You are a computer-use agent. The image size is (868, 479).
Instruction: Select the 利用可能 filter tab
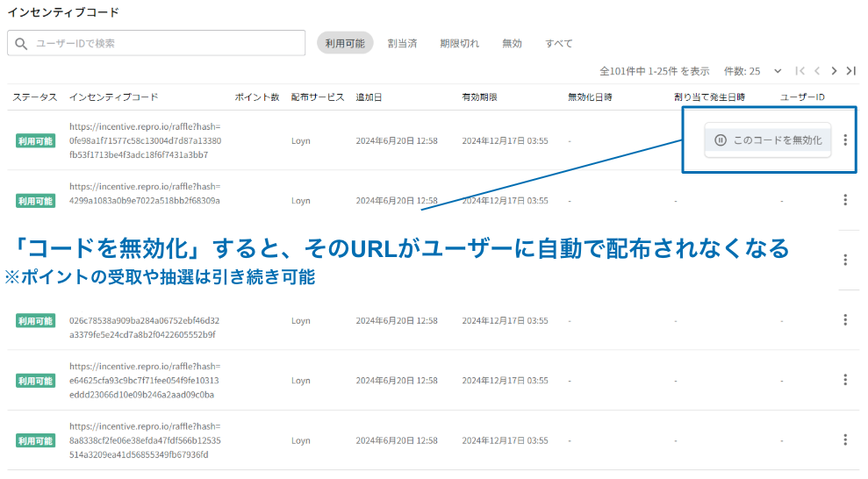click(345, 43)
